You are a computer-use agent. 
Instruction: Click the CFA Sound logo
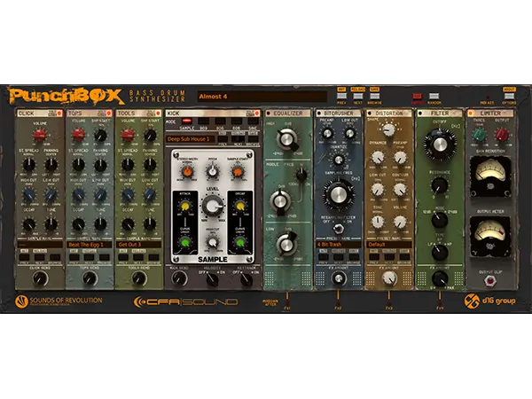[185, 301]
